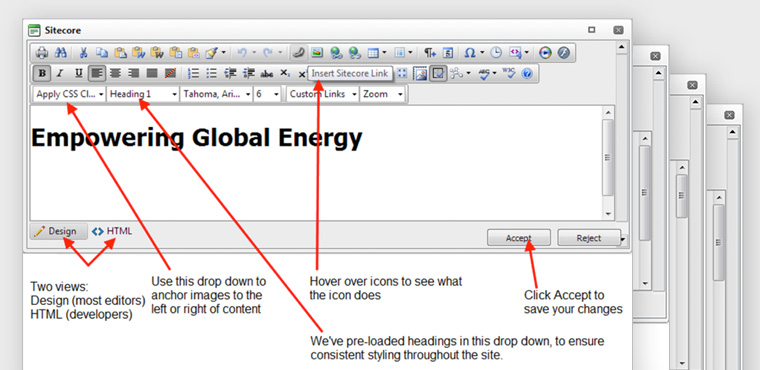Open the Heading 1 paragraph style dropdown
The image size is (760, 370).
point(142,94)
